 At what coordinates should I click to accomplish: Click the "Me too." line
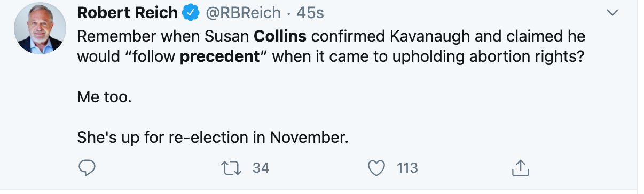(104, 98)
